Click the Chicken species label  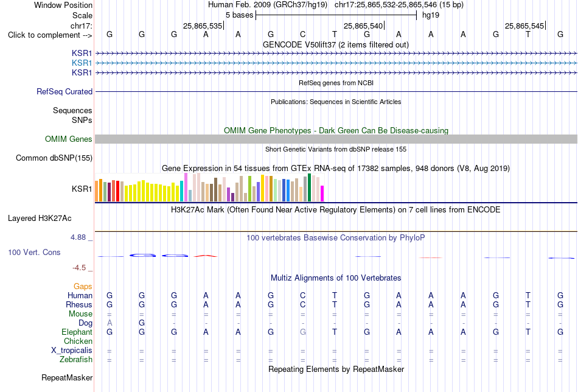coord(78,341)
